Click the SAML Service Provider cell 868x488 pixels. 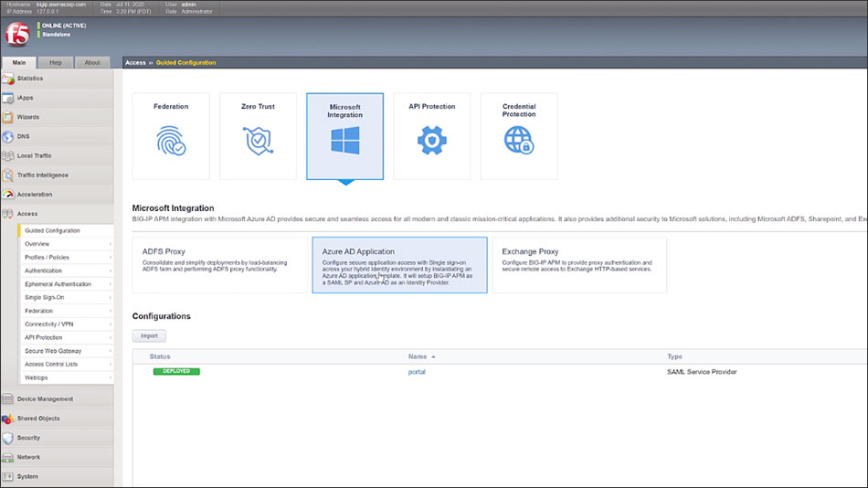(x=702, y=372)
